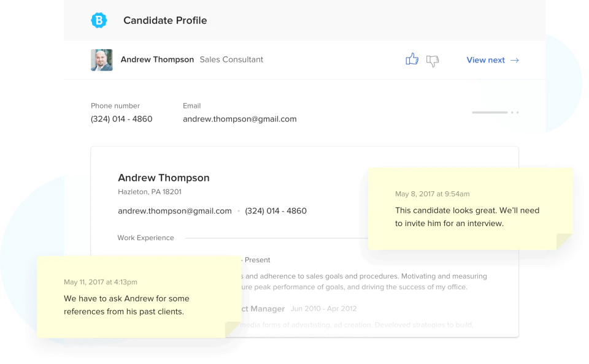
Task: Select the phone number (324) 014 - 4860 under Phone number
Action: pyautogui.click(x=121, y=119)
